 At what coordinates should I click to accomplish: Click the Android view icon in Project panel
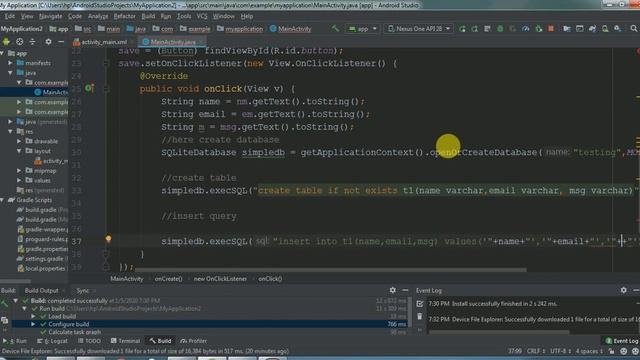[6, 41]
